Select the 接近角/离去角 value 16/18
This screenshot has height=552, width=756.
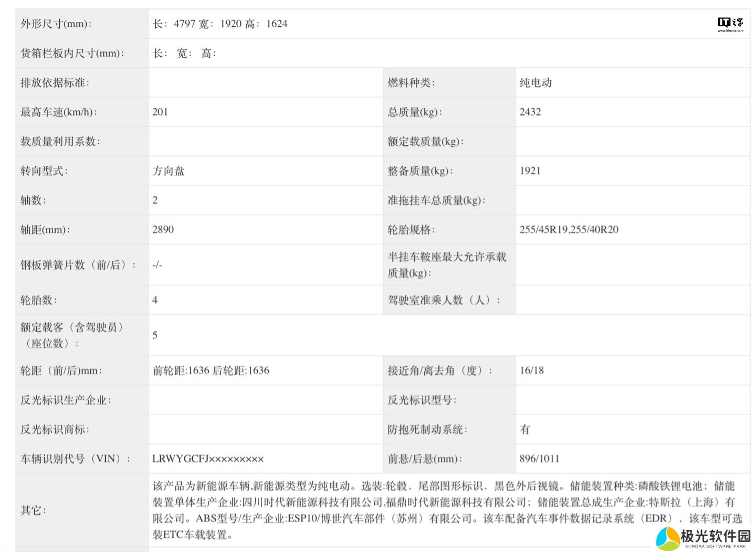point(531,370)
